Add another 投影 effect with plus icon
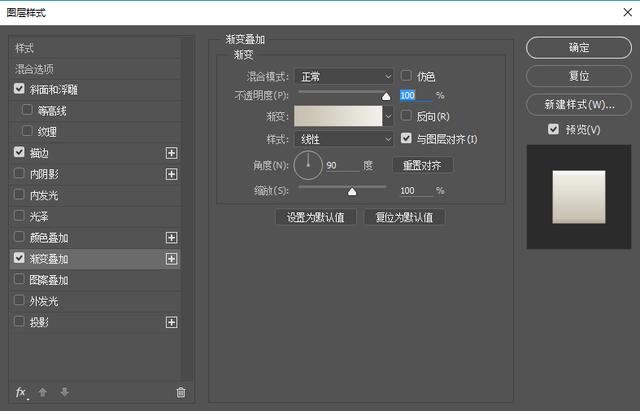The image size is (640, 411). tap(171, 322)
